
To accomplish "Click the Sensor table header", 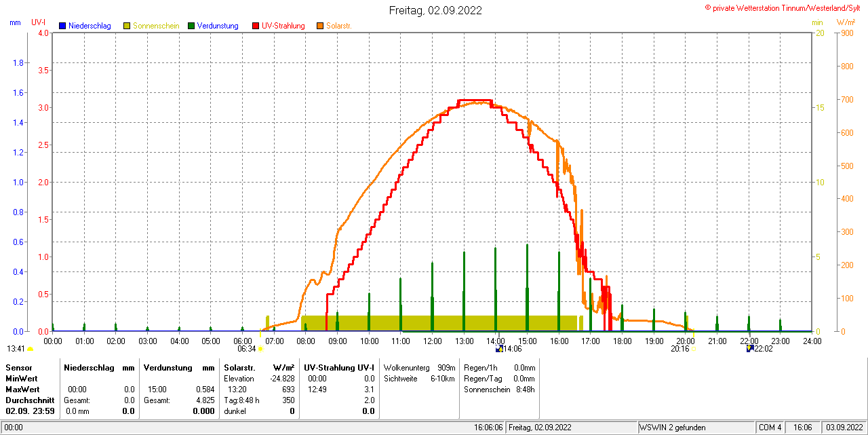I will [18, 367].
